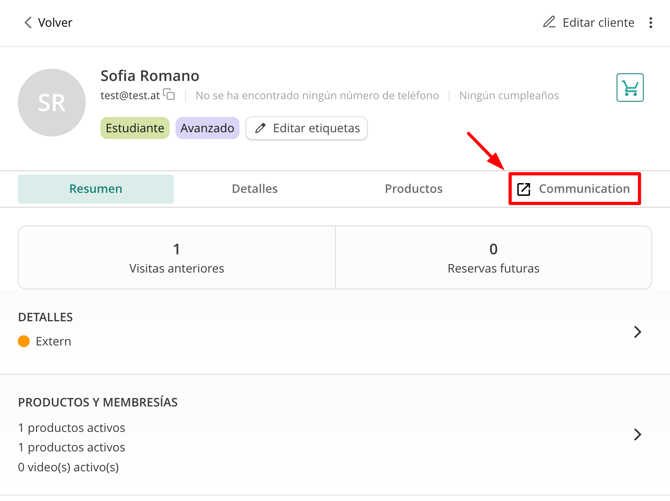Open the Communication tab

click(584, 188)
